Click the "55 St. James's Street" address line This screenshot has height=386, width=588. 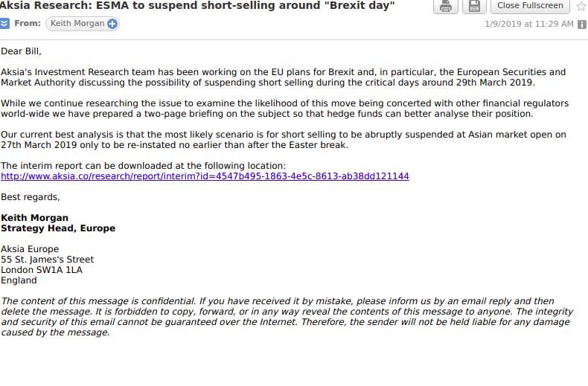click(48, 260)
